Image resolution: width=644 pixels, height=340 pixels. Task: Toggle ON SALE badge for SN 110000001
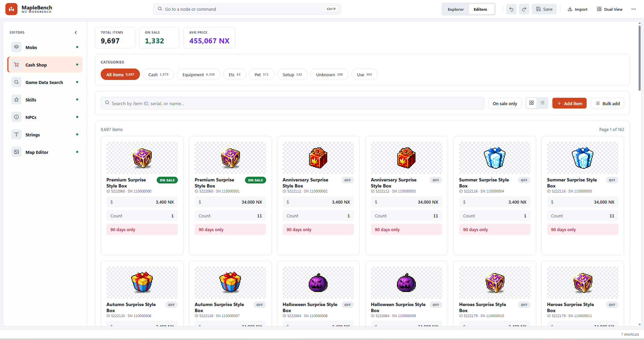(x=255, y=180)
